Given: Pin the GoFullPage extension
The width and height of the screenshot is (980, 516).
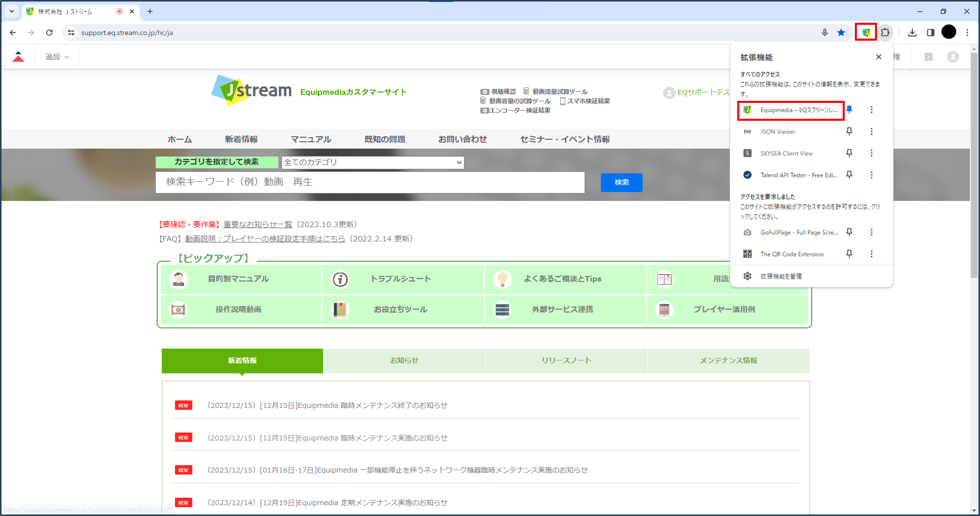Looking at the screenshot, I should coord(849,232).
